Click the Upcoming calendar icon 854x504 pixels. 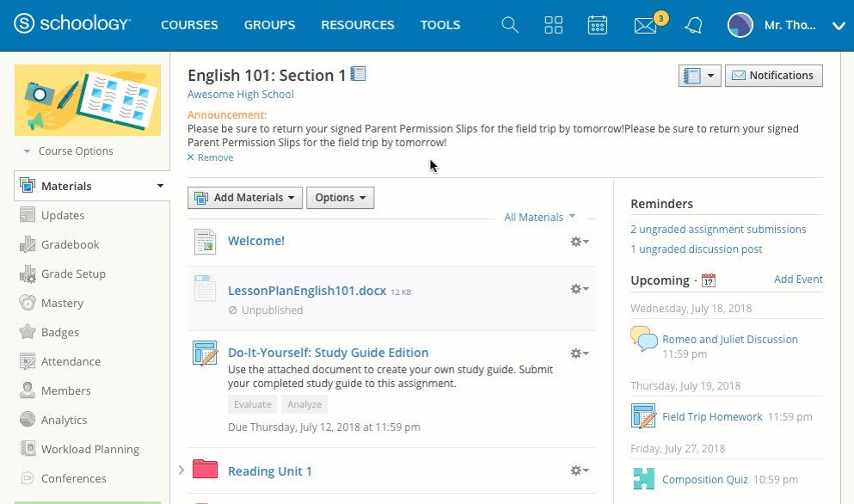tap(709, 280)
